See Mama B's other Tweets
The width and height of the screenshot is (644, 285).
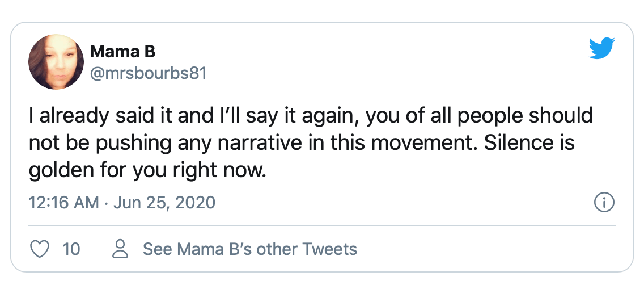tap(249, 249)
